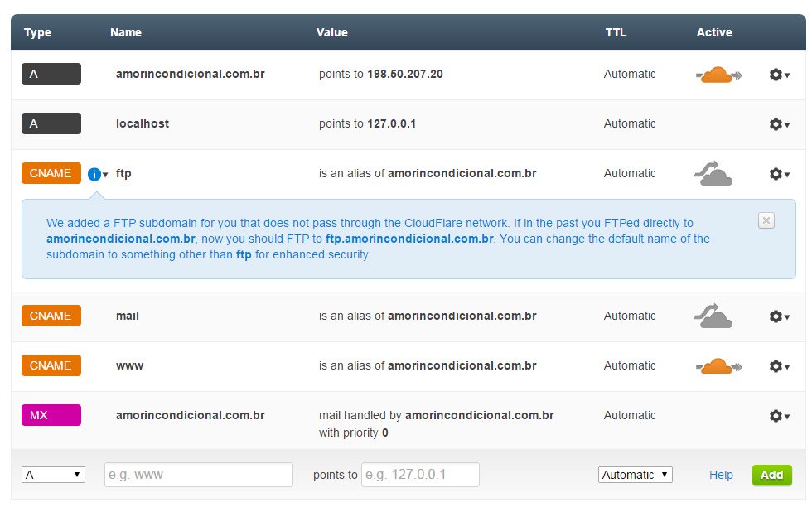Click bold ftp.amorincondicional.com.br in the info message

409,239
